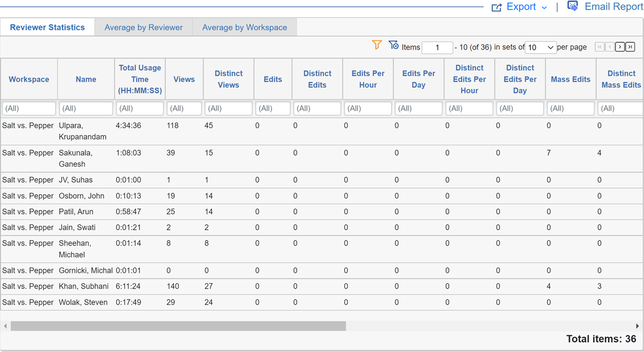The height and width of the screenshot is (352, 644).
Task: Select the Osborn, John row name
Action: 81,196
